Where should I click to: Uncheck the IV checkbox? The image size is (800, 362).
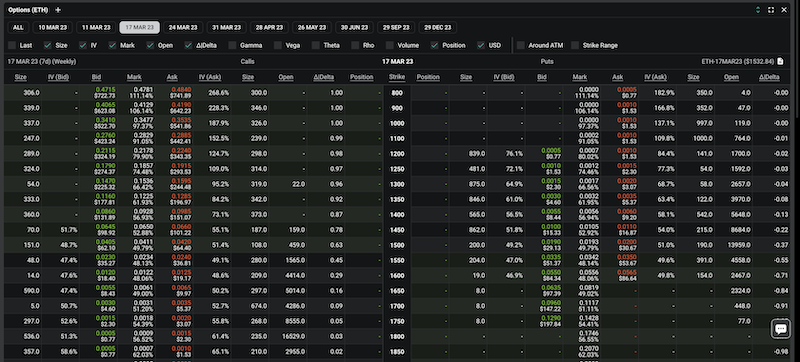point(83,45)
